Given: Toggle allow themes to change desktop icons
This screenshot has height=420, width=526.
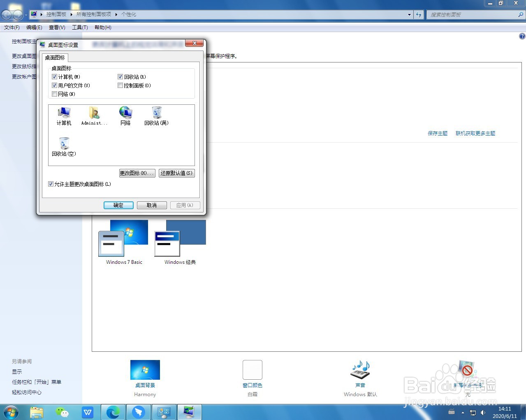Looking at the screenshot, I should pyautogui.click(x=51, y=184).
